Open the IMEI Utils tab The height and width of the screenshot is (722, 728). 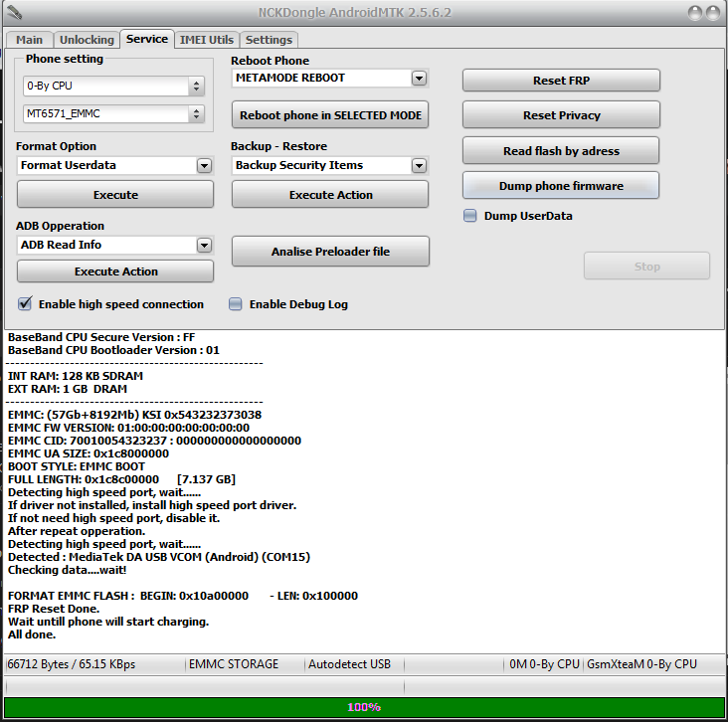coord(207,40)
